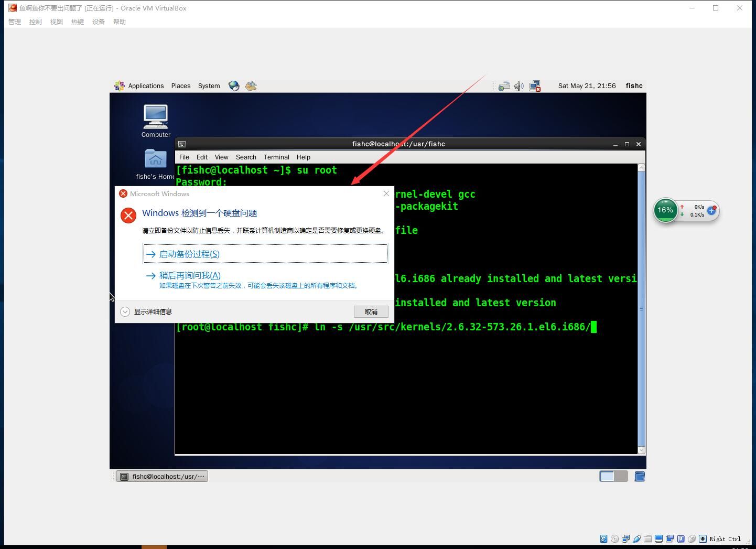756x549 pixels.
Task: Click the 取消 cancel button
Action: [371, 311]
